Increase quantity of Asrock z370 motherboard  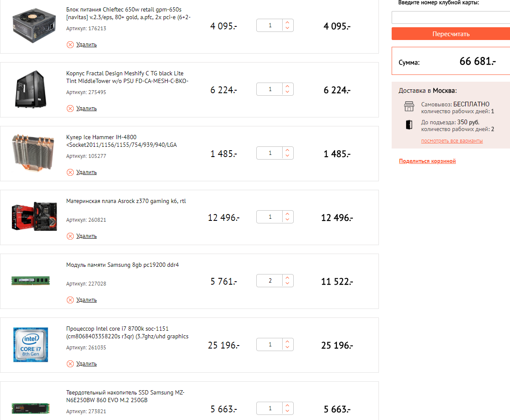tap(288, 214)
